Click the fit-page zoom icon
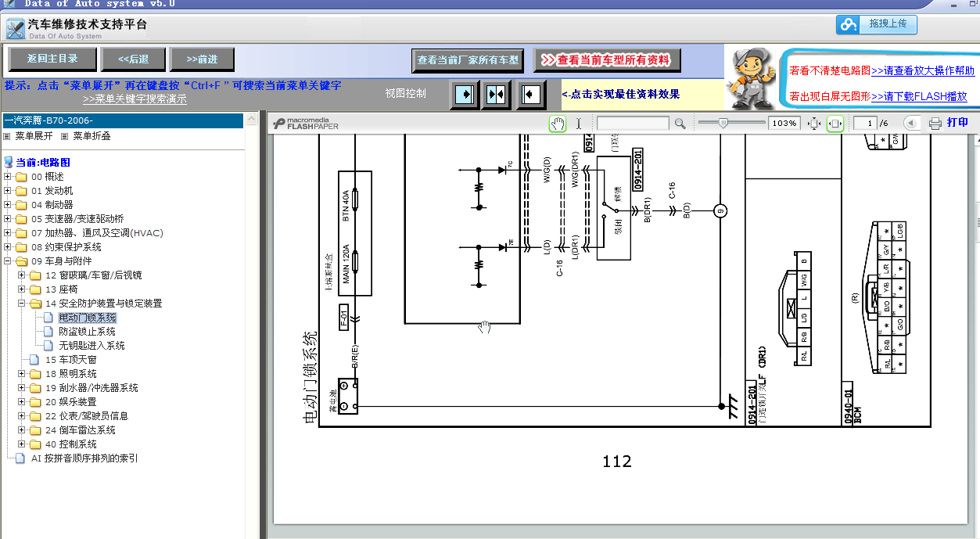The height and width of the screenshot is (539, 980). click(x=814, y=123)
